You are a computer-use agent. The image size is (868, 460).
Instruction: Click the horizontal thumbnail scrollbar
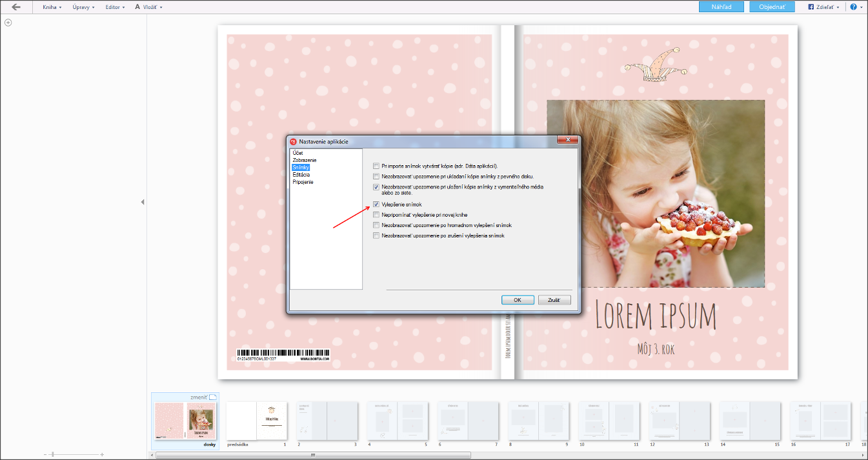tap(313, 455)
